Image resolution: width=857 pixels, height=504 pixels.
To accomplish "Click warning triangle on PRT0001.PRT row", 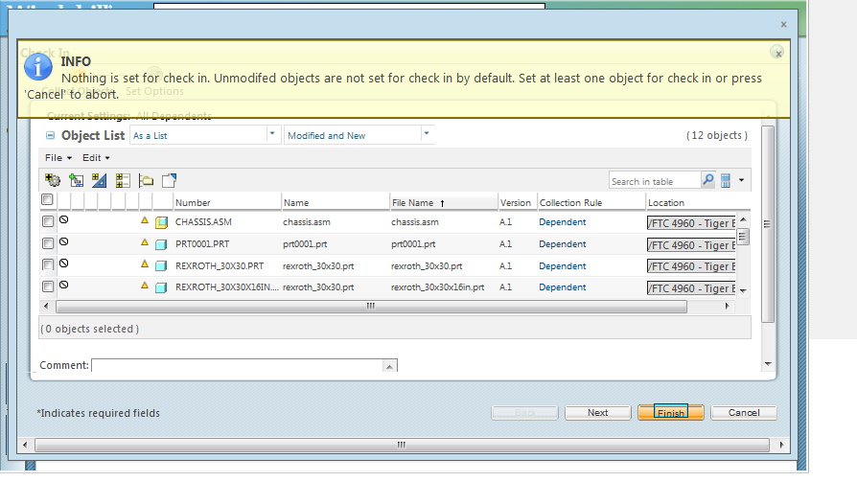I will coord(145,241).
